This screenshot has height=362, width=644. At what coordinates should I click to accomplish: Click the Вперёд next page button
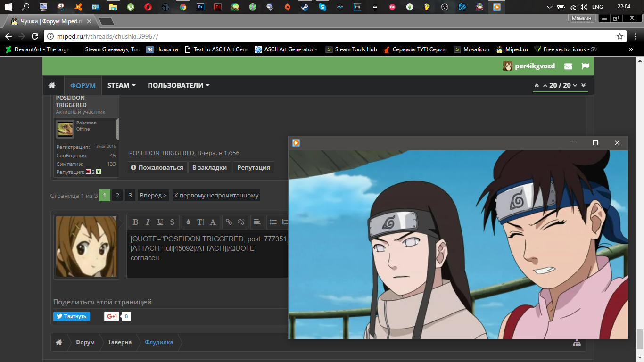pyautogui.click(x=153, y=195)
